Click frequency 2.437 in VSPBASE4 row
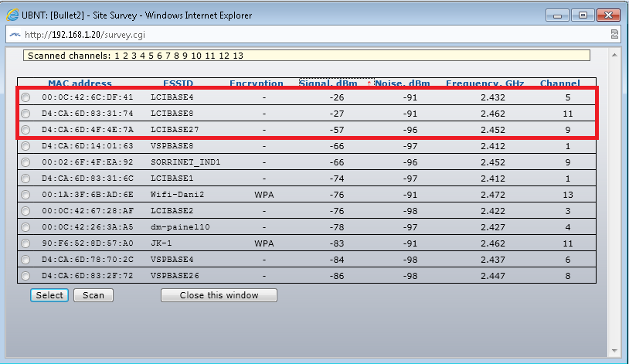 [493, 260]
